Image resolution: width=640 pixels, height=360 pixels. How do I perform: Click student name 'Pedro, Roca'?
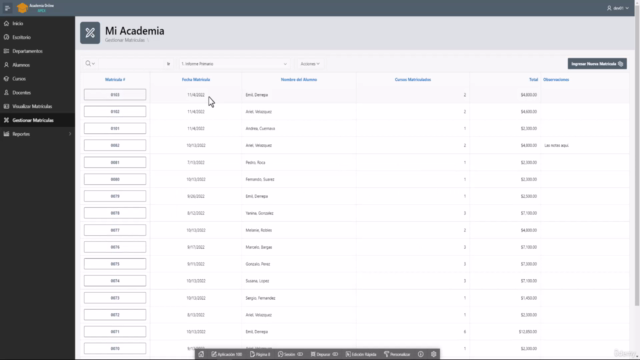tap(255, 162)
